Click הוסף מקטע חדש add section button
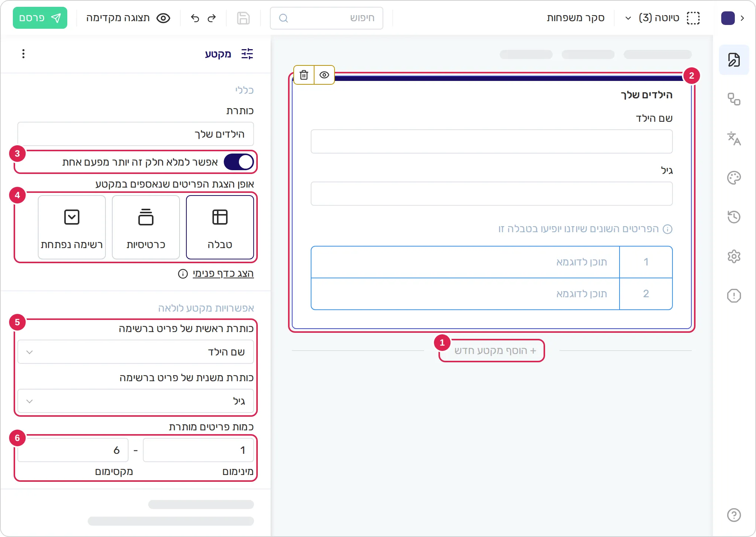 [495, 351]
